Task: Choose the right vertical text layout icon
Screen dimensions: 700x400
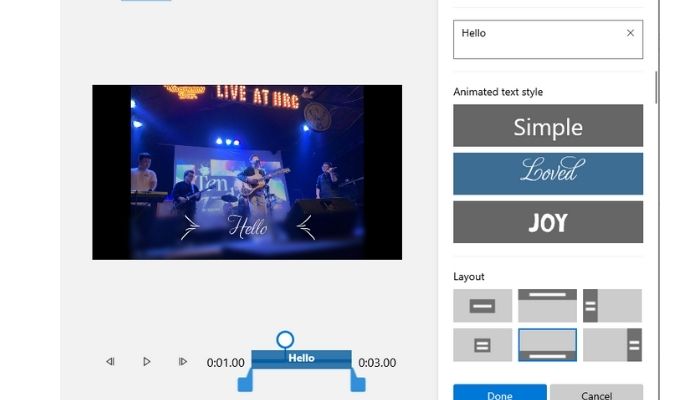Action: point(612,345)
